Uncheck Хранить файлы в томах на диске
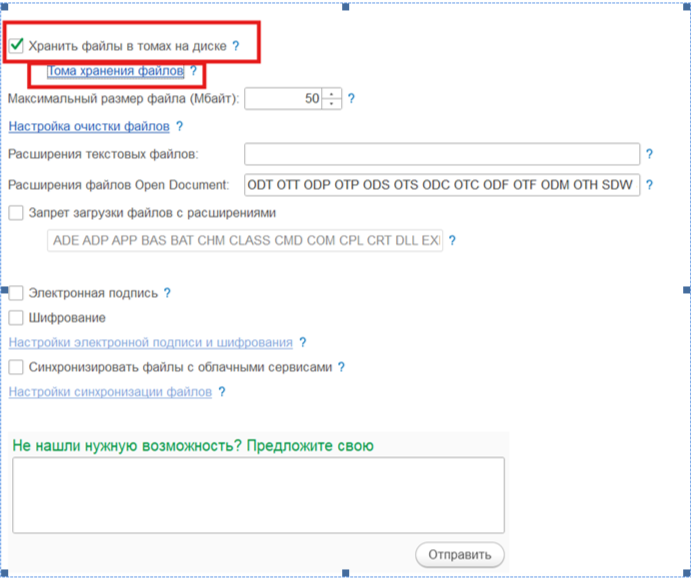 click(x=16, y=45)
